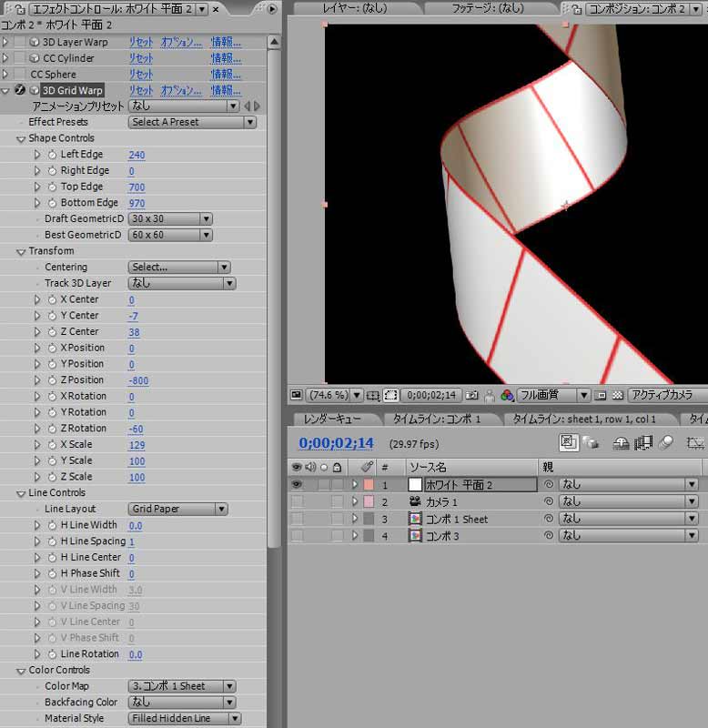Click the pink label color swatch of layer 1

click(x=369, y=485)
